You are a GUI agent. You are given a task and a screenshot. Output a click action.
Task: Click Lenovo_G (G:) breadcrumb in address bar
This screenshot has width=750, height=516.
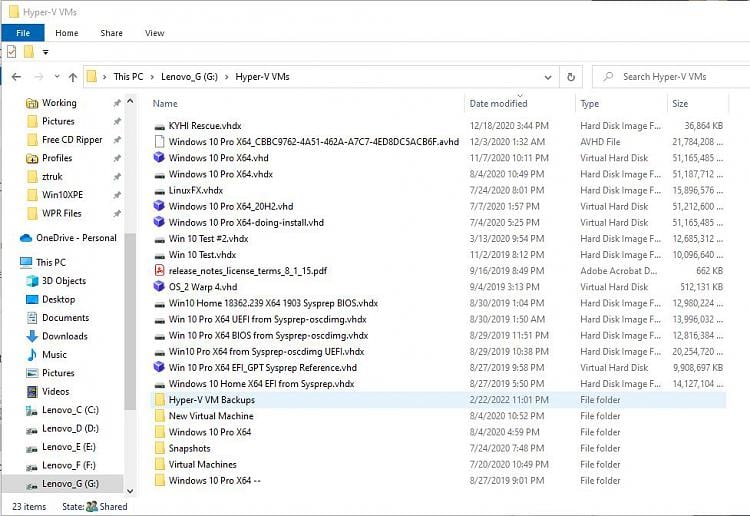tap(189, 77)
